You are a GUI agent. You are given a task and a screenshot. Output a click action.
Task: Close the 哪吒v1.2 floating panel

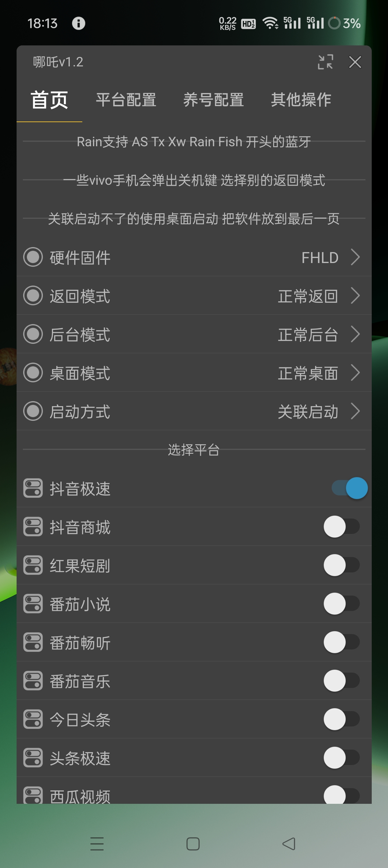pyautogui.click(x=355, y=62)
